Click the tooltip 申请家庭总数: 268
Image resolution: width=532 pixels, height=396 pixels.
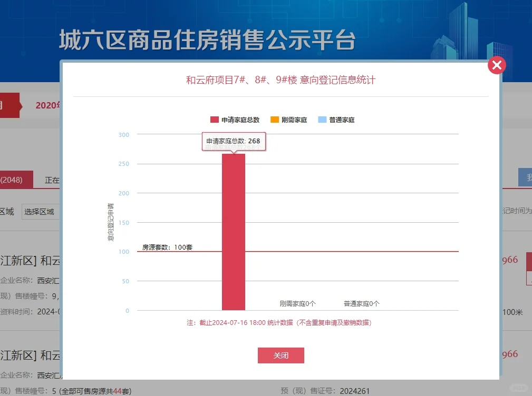234,141
